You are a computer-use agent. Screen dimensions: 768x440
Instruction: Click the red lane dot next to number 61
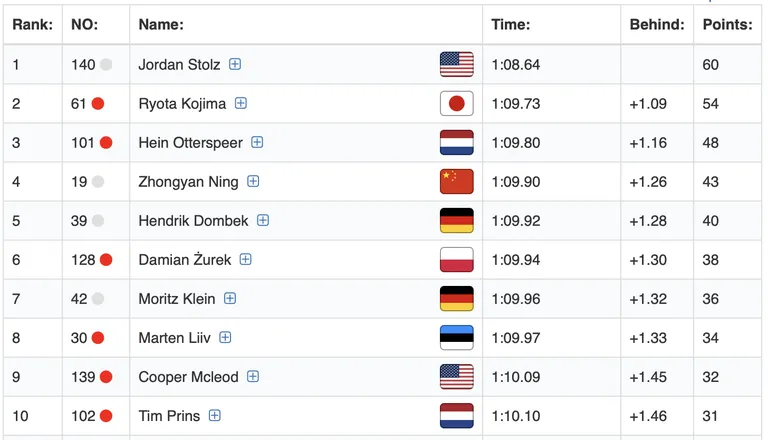tap(98, 103)
